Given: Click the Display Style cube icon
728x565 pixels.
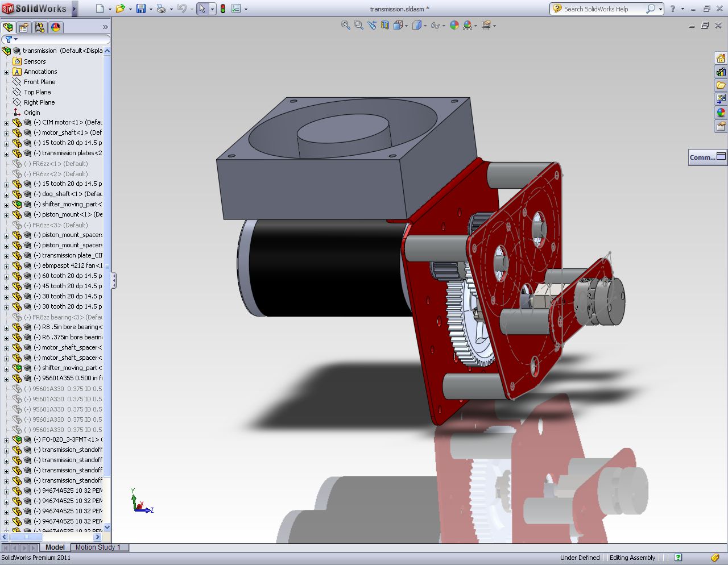Looking at the screenshot, I should pos(417,25).
